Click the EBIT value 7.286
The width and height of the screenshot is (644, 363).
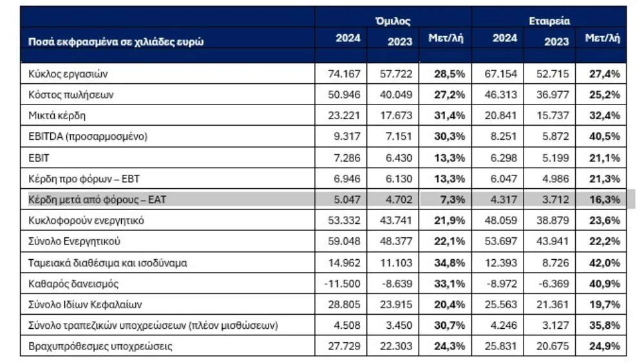tap(347, 158)
